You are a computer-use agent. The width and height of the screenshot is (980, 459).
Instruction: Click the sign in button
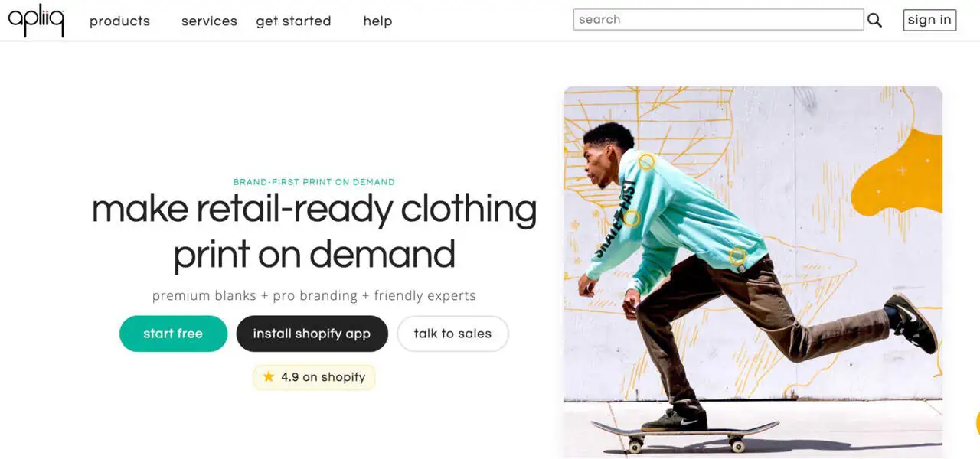coord(929,20)
